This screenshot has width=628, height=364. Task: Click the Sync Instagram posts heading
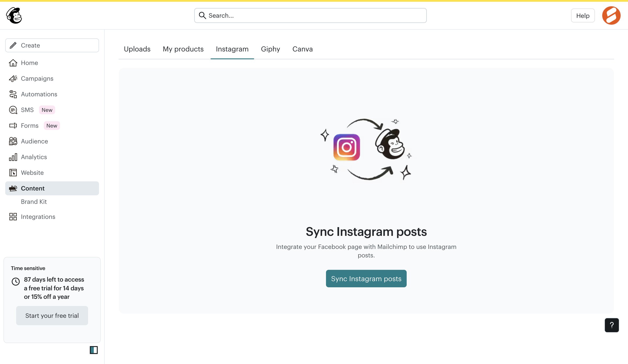tap(366, 232)
